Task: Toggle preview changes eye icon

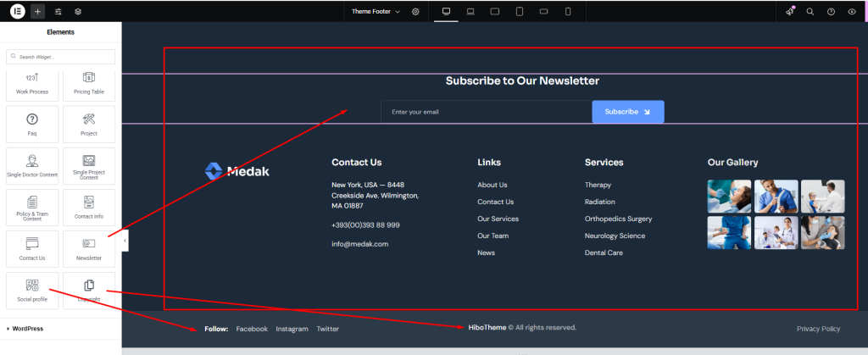Action: [x=851, y=11]
